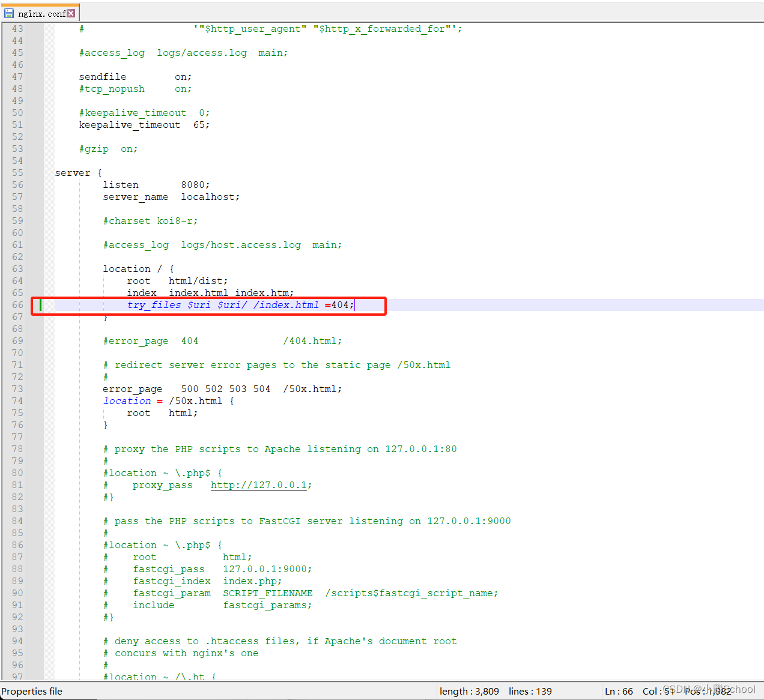
Task: Click 'fastcgi_index' comment text
Action: pos(172,581)
